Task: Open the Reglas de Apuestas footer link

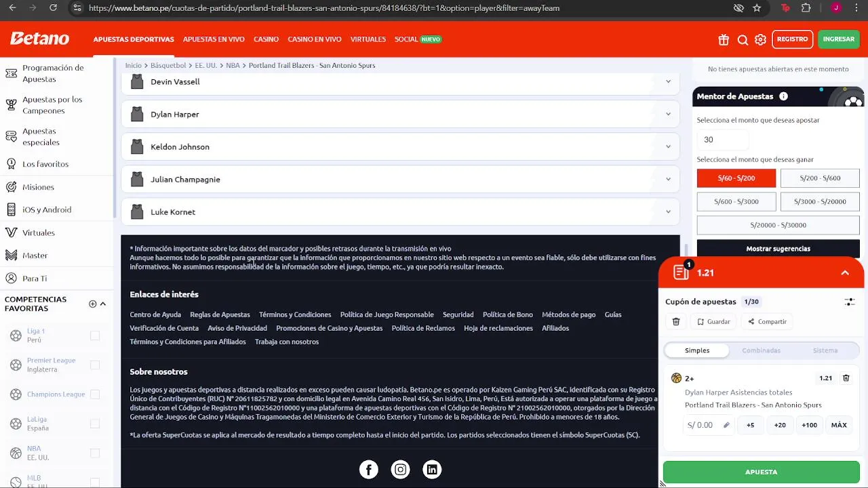Action: point(220,314)
